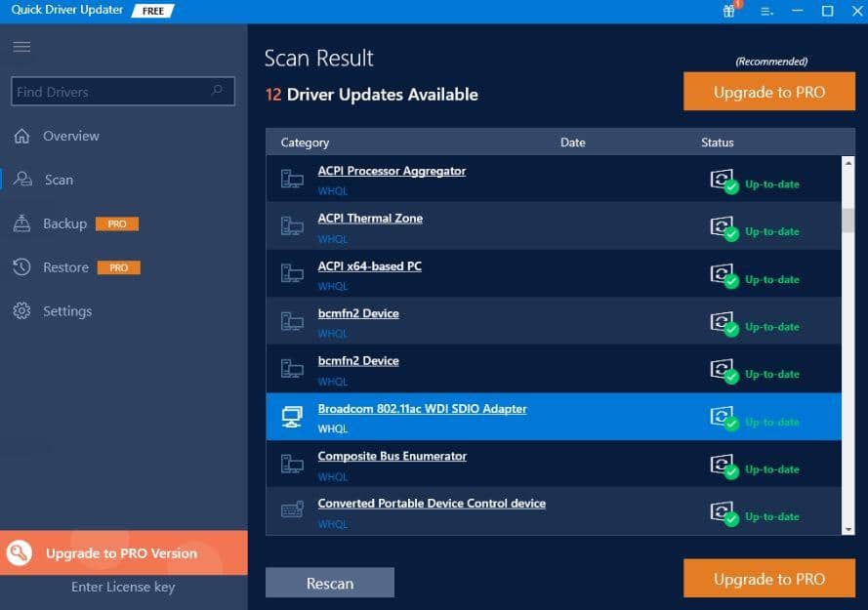Viewport: 868px width, 610px height.
Task: Open the ACPI Processor Aggregator driver link
Action: tap(391, 170)
